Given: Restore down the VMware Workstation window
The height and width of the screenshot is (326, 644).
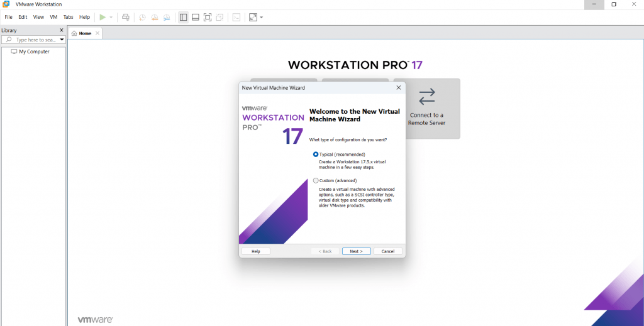Looking at the screenshot, I should pos(614,4).
